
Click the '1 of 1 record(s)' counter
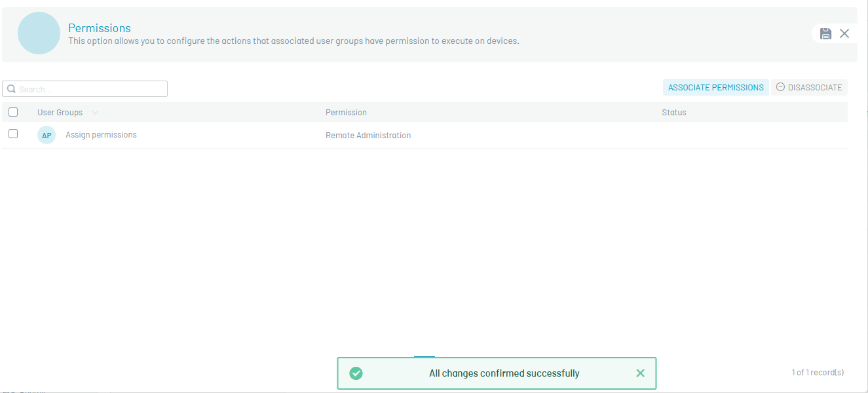(x=817, y=373)
